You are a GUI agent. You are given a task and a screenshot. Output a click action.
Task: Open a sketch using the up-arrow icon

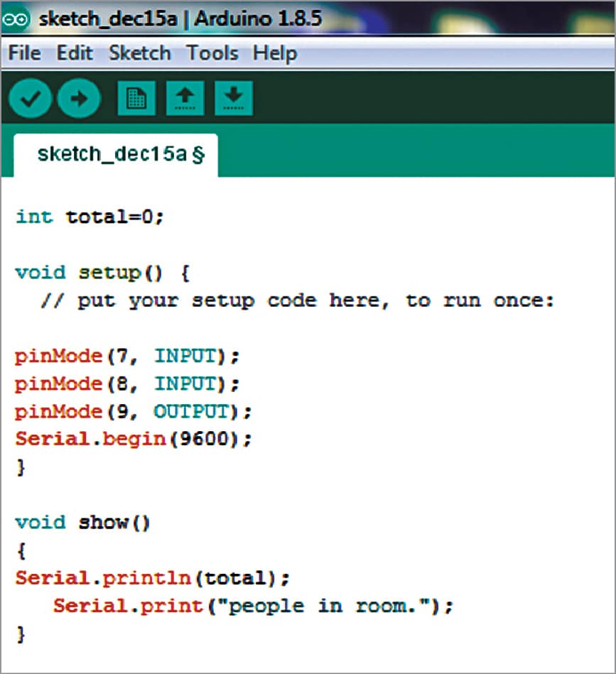(x=185, y=98)
